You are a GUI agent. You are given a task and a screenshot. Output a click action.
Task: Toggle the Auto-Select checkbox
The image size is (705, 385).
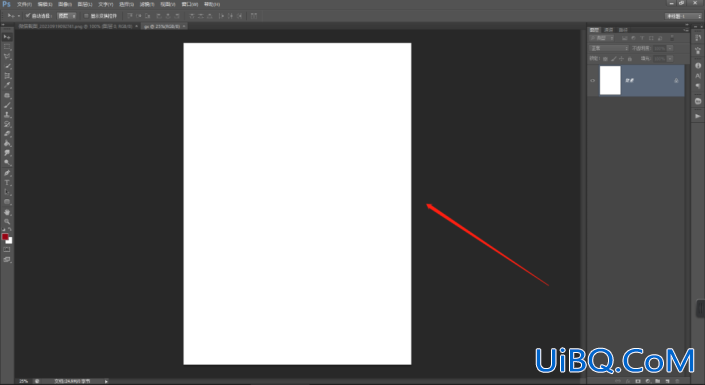28,16
